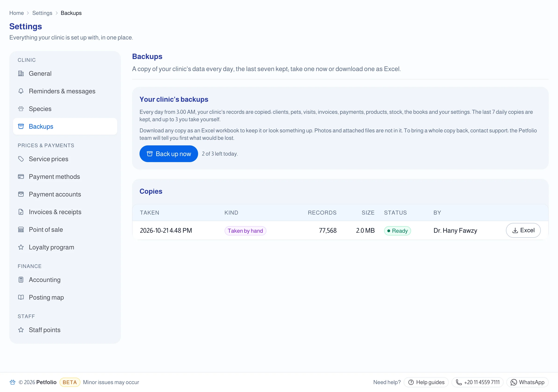
Task: Click the bell icon for Reminders & messages
Action: 21,91
